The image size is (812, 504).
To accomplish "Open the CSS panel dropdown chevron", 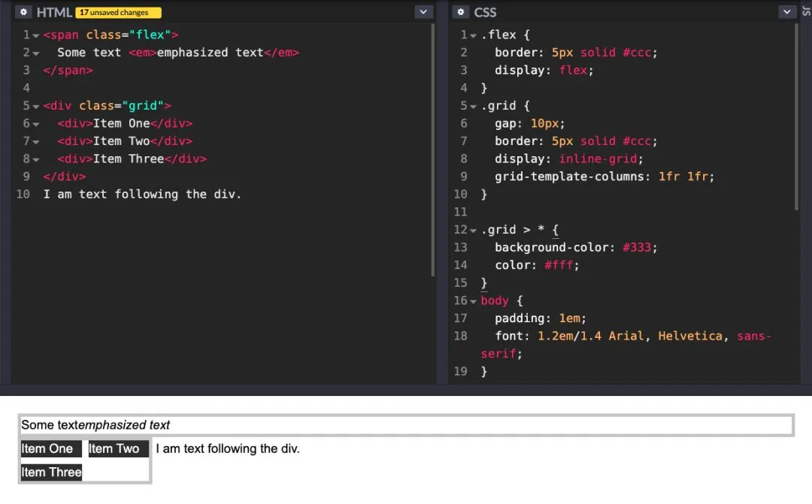I will (787, 11).
